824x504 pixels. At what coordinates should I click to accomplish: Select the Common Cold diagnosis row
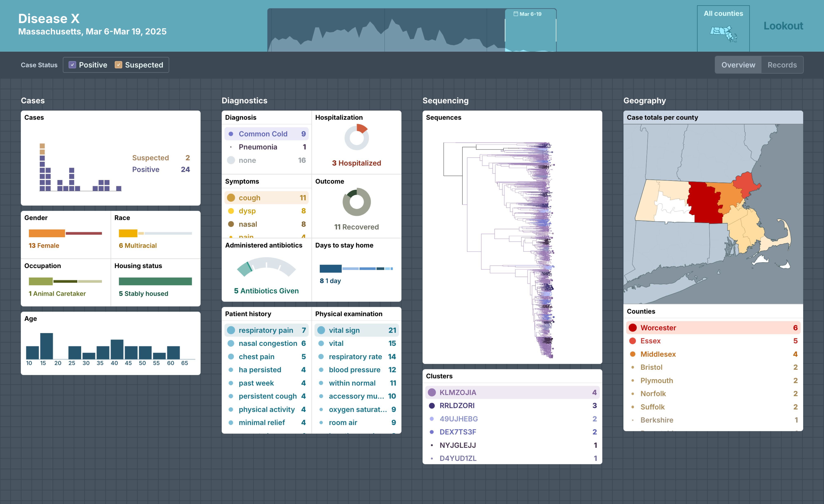(267, 134)
